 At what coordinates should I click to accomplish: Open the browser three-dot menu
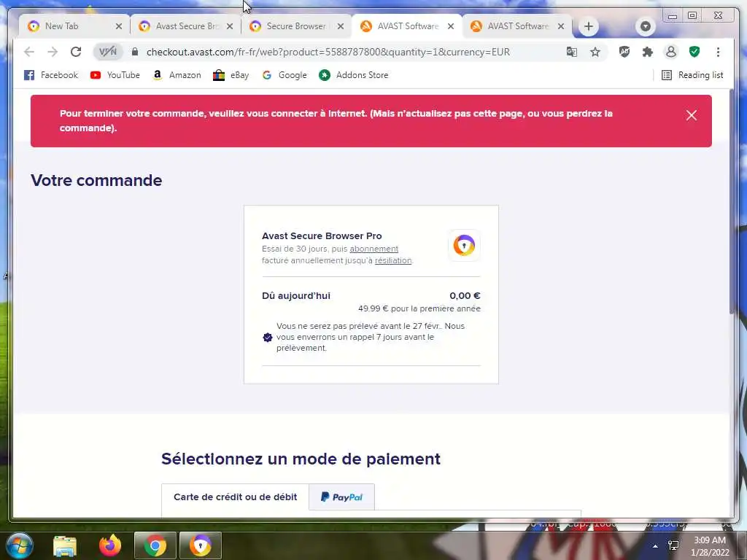tap(718, 52)
